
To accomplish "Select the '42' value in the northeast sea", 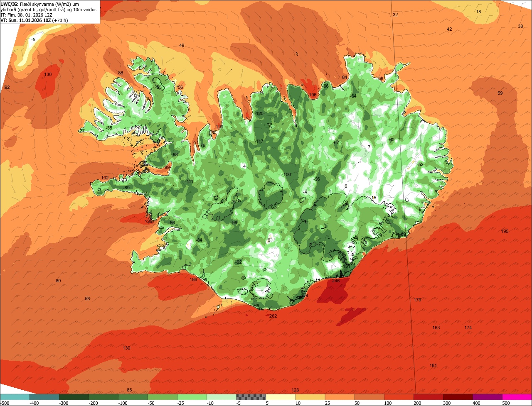I will pos(449,29).
